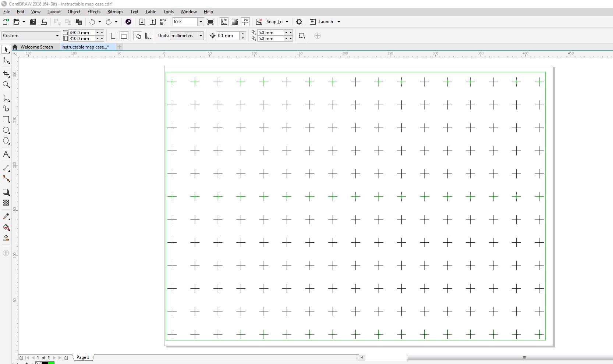613x364 pixels.
Task: Toggle Treat All Objects as Filled
Action: [x=302, y=36]
